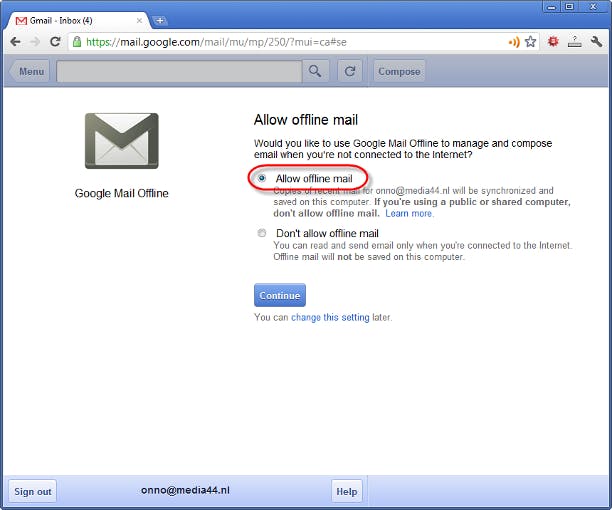Click the Compose button
Image resolution: width=612 pixels, height=510 pixels.
pos(399,71)
